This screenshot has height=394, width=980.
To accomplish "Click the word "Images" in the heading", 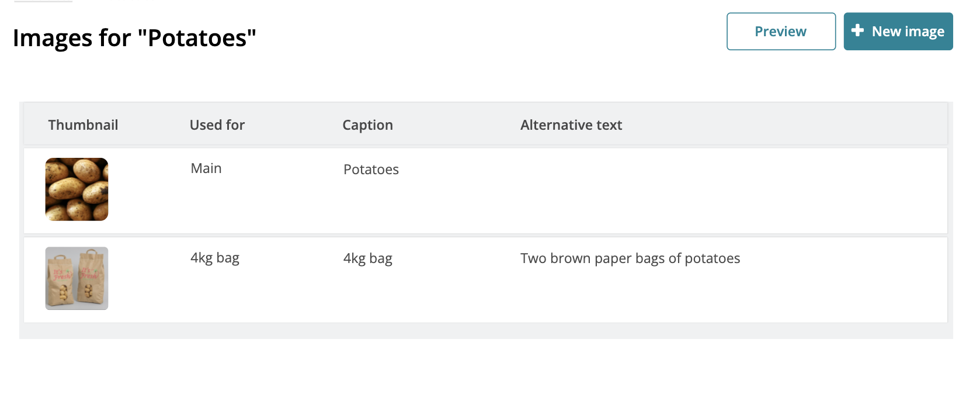I will pos(53,39).
